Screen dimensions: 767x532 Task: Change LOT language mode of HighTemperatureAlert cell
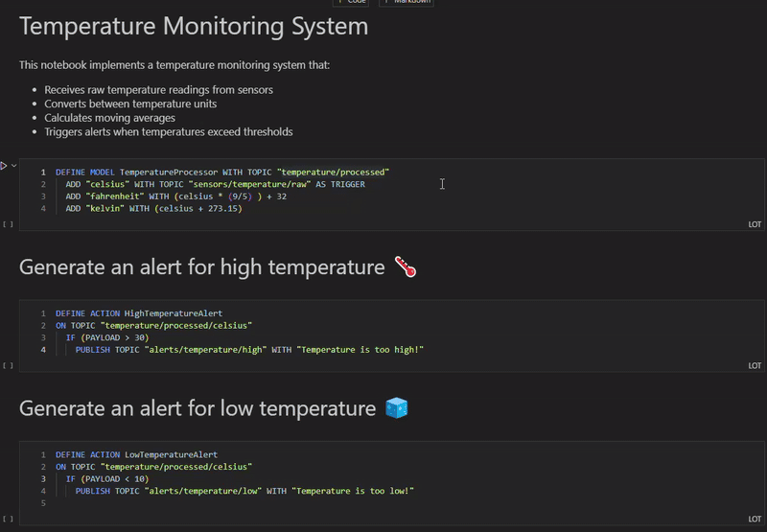coord(755,365)
